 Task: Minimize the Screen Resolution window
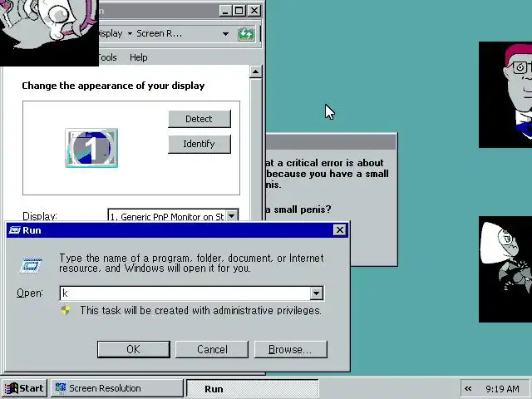click(x=224, y=11)
